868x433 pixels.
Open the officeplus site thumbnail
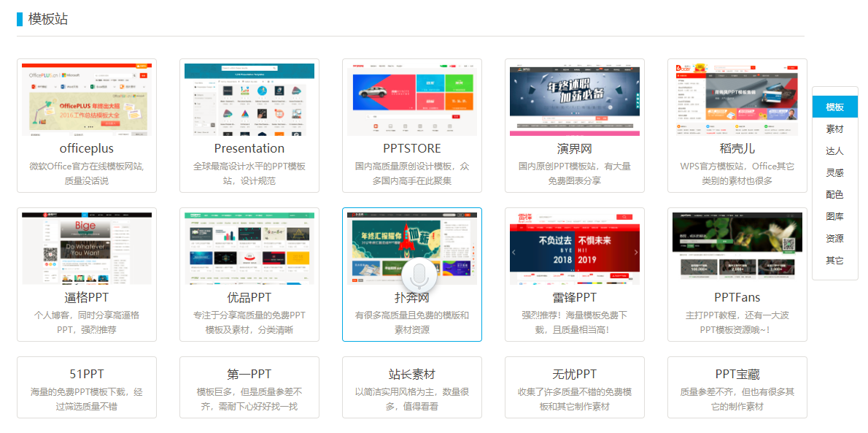click(x=87, y=99)
